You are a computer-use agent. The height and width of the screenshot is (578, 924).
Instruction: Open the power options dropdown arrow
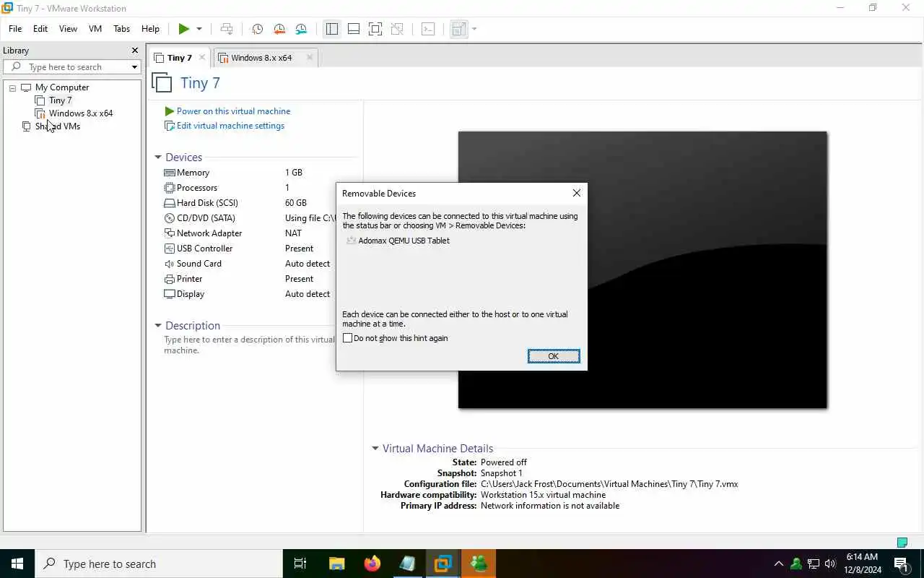point(199,29)
